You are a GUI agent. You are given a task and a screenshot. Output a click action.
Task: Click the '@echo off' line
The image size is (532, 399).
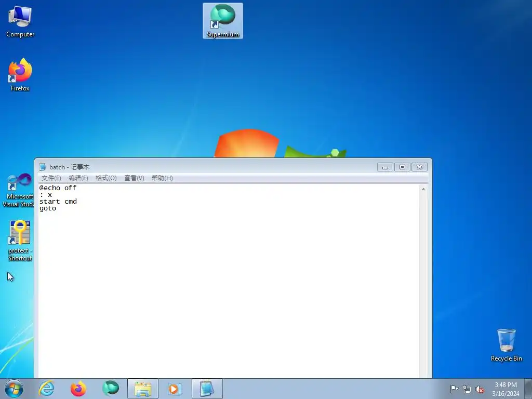(58, 188)
